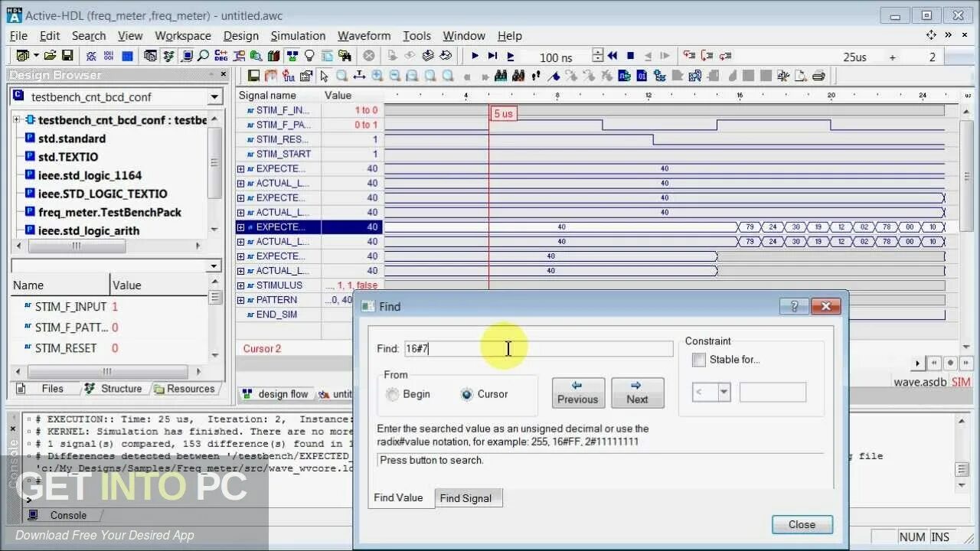This screenshot has width=980, height=551.
Task: Click the second binoculars icon in waveform toolbar
Action: 519,76
